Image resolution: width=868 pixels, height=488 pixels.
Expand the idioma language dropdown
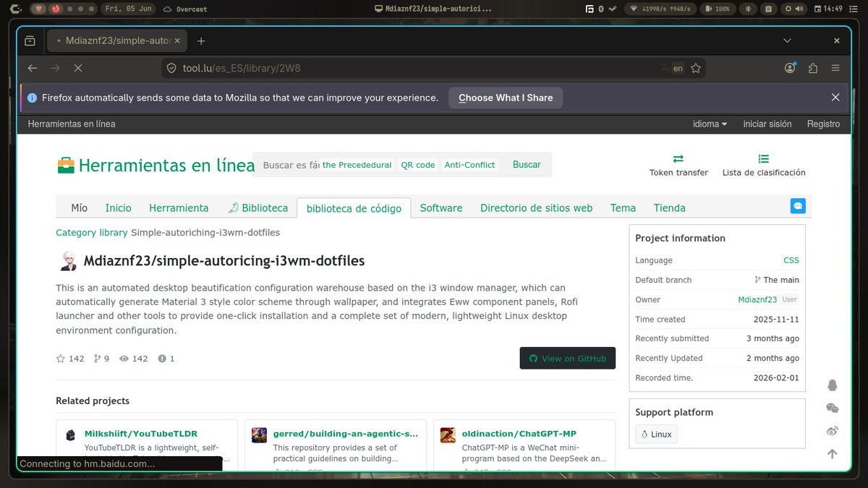pyautogui.click(x=710, y=124)
